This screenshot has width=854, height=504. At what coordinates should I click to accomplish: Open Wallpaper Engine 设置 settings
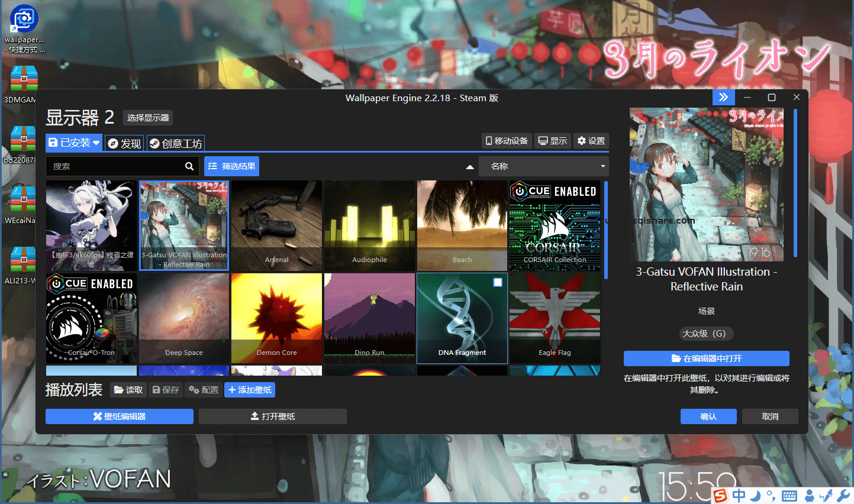point(590,141)
